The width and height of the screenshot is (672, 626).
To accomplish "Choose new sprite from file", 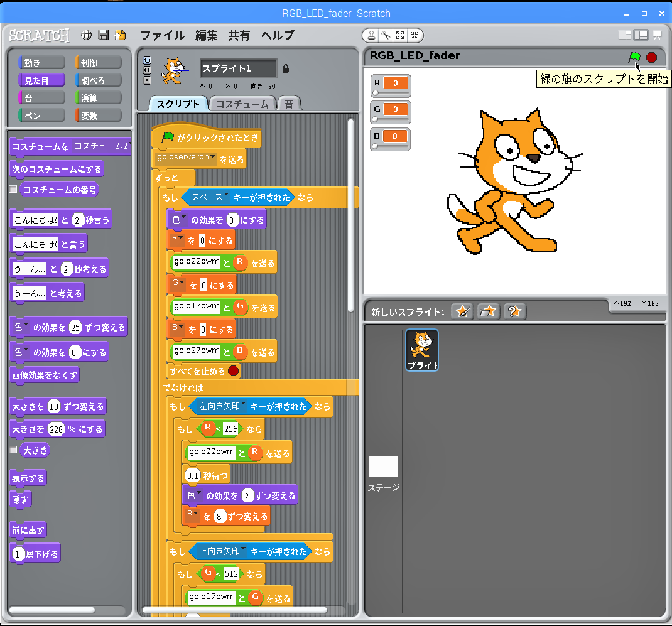I will pos(488,311).
